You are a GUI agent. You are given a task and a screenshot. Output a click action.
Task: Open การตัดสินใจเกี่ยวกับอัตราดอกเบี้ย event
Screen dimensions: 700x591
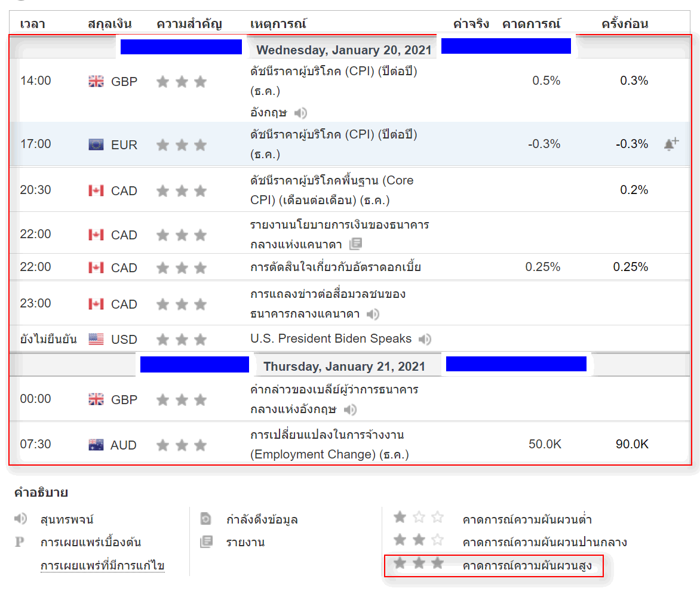click(x=335, y=267)
